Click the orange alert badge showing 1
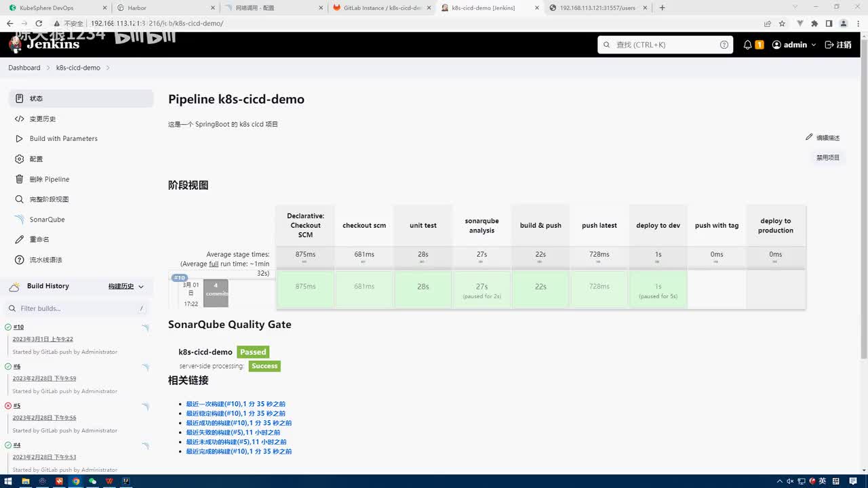 [x=759, y=45]
